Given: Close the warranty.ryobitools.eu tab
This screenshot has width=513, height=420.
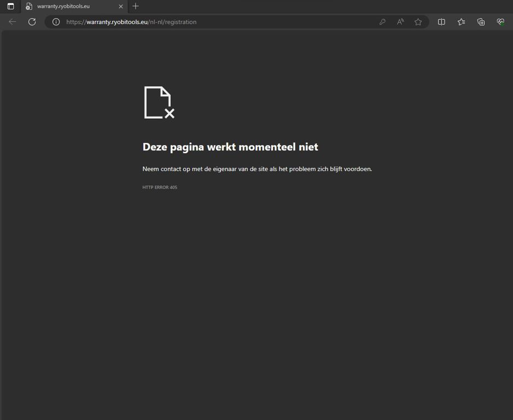Looking at the screenshot, I should point(121,7).
